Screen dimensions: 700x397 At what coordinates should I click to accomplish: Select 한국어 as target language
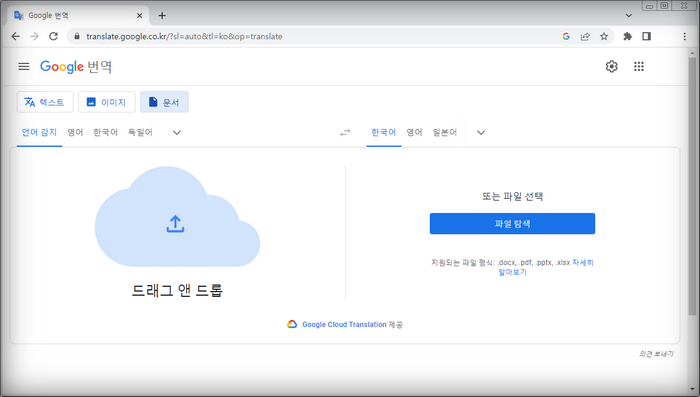point(384,132)
